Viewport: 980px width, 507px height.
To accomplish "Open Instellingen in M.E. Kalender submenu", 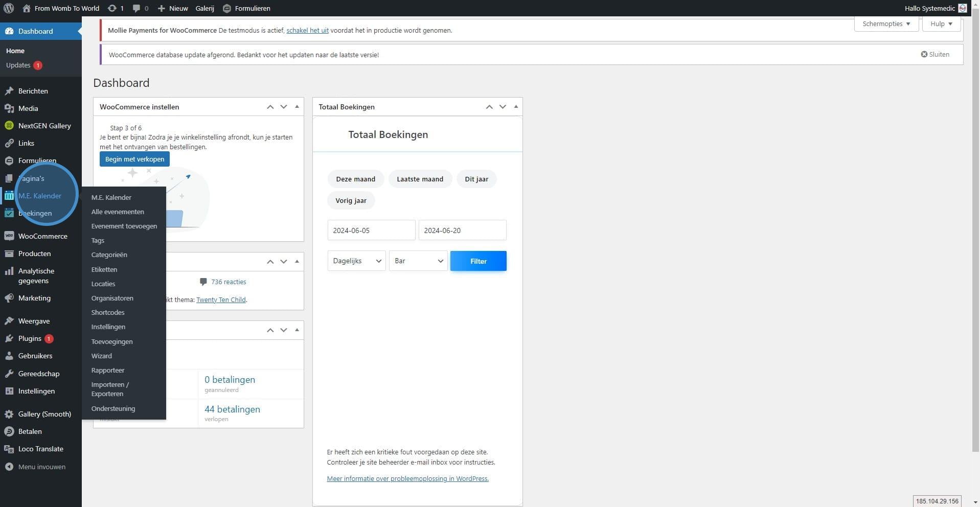I will click(x=108, y=327).
